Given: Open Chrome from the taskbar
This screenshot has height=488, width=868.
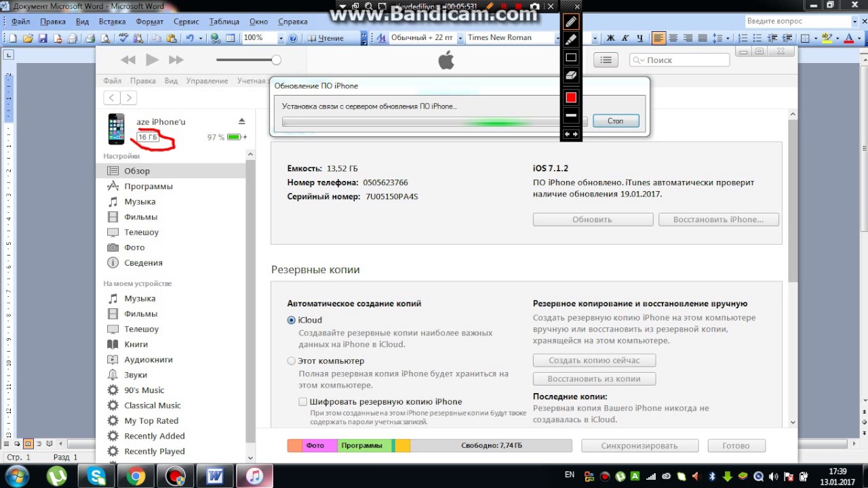Looking at the screenshot, I should [x=136, y=476].
